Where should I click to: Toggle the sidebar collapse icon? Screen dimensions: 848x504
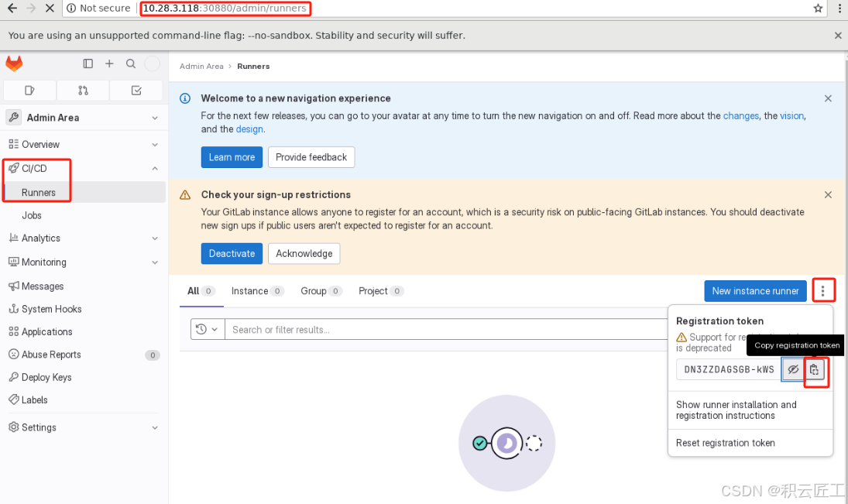(x=88, y=63)
